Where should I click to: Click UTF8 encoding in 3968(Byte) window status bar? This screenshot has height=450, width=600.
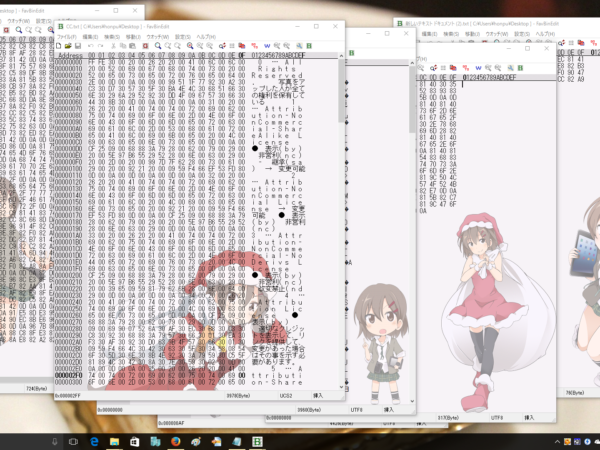(356, 410)
